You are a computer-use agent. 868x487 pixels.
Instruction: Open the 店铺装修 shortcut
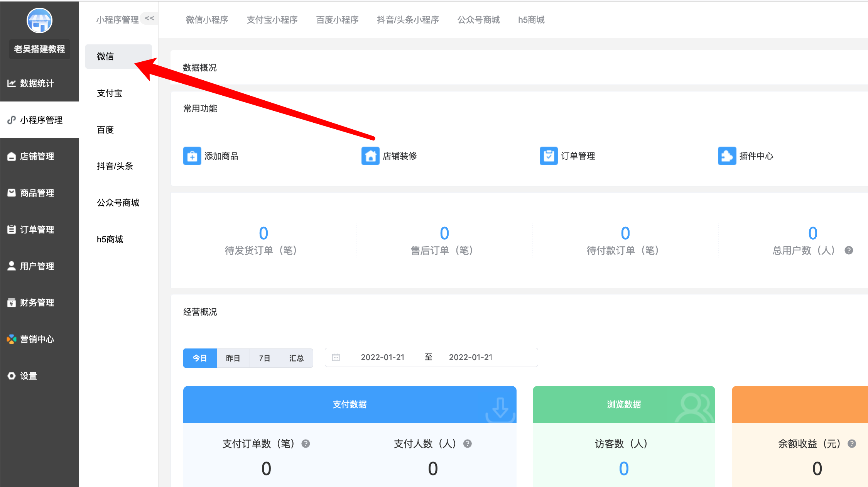pos(370,156)
